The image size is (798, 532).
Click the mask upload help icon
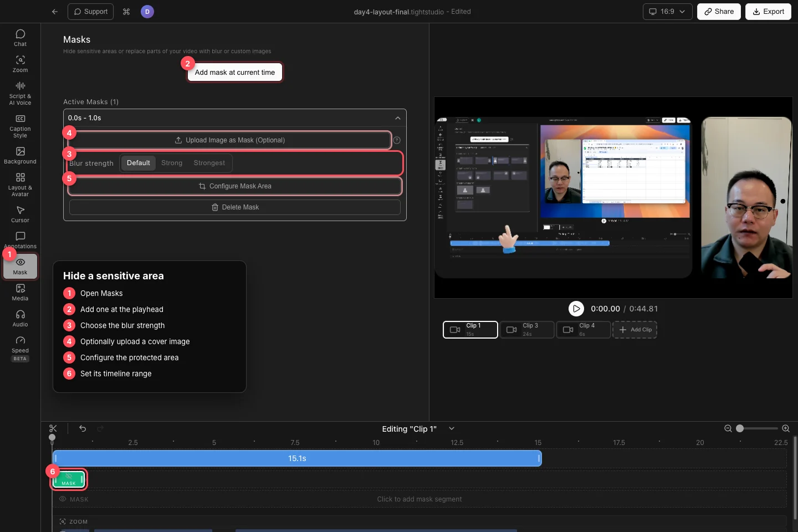pos(397,140)
